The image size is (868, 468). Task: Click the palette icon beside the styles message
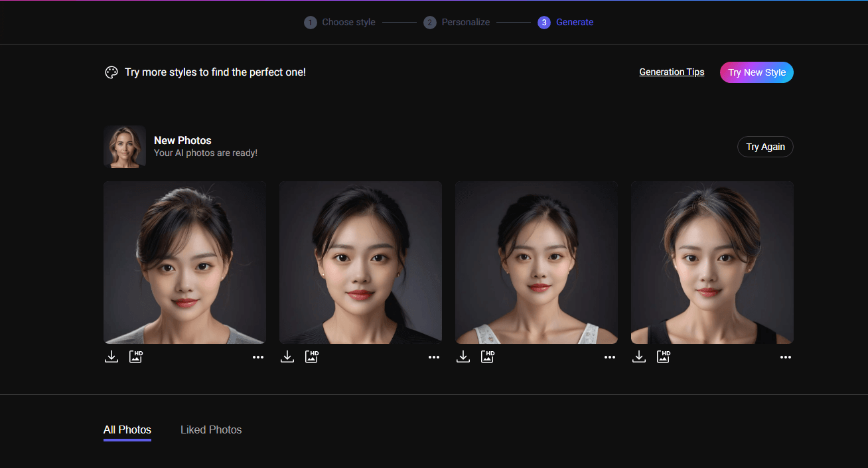coord(111,72)
